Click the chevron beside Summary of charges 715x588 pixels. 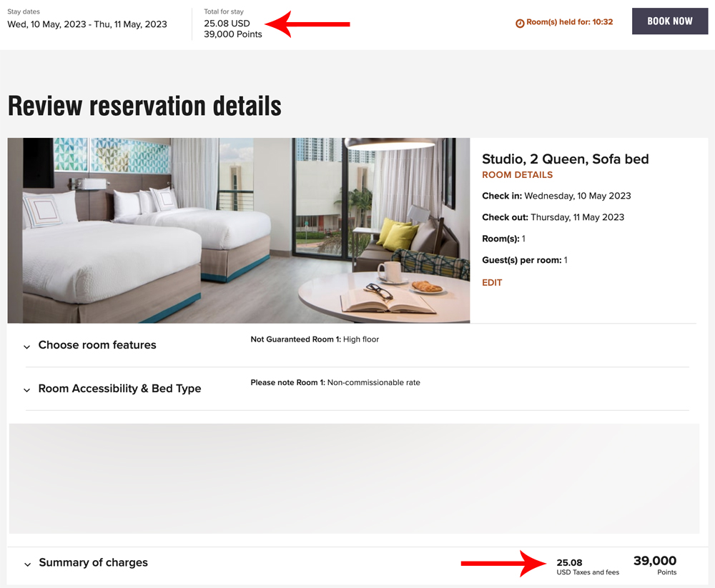pos(27,564)
